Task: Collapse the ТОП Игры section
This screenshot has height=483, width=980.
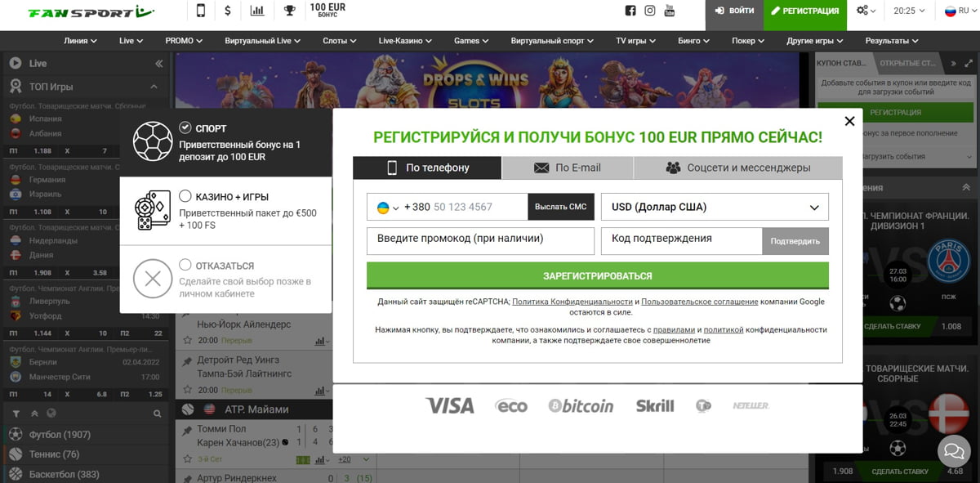Action: pyautogui.click(x=154, y=87)
